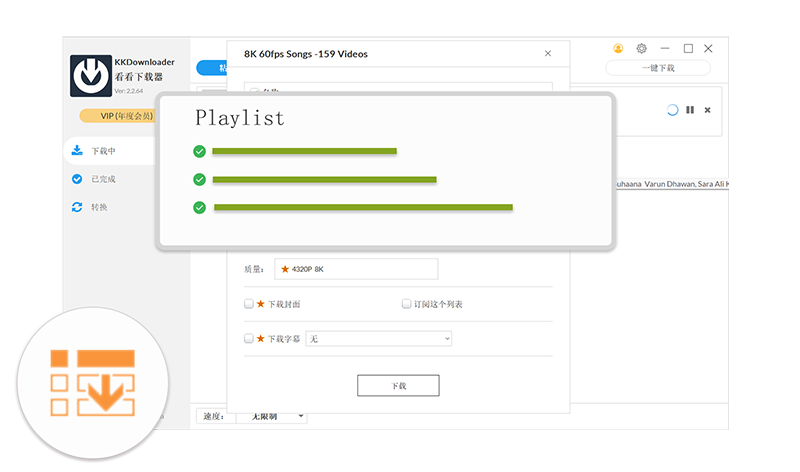
Task: Go to the 已完成 sidebar tab
Action: [103, 179]
